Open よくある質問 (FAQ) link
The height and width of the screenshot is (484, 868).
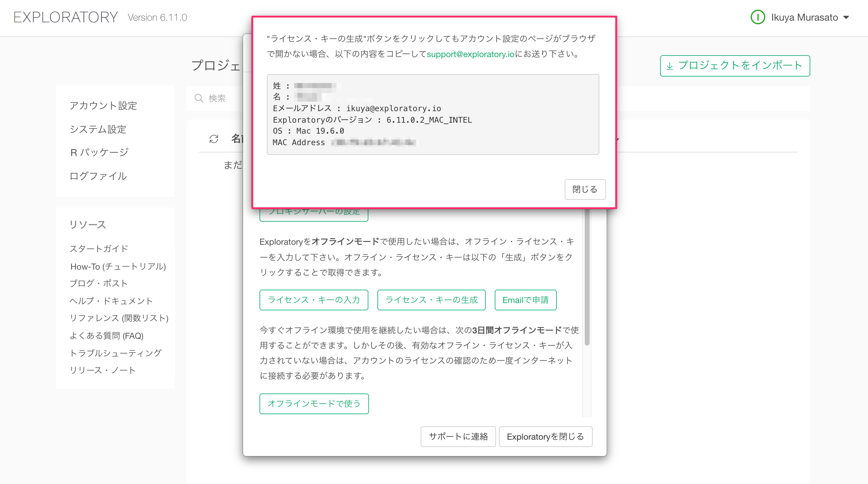[106, 336]
